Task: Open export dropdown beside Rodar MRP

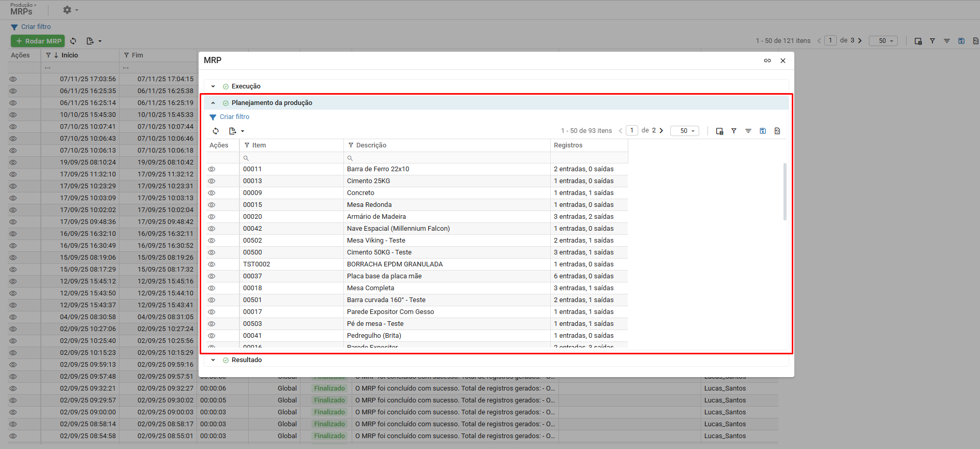Action: 94,41
